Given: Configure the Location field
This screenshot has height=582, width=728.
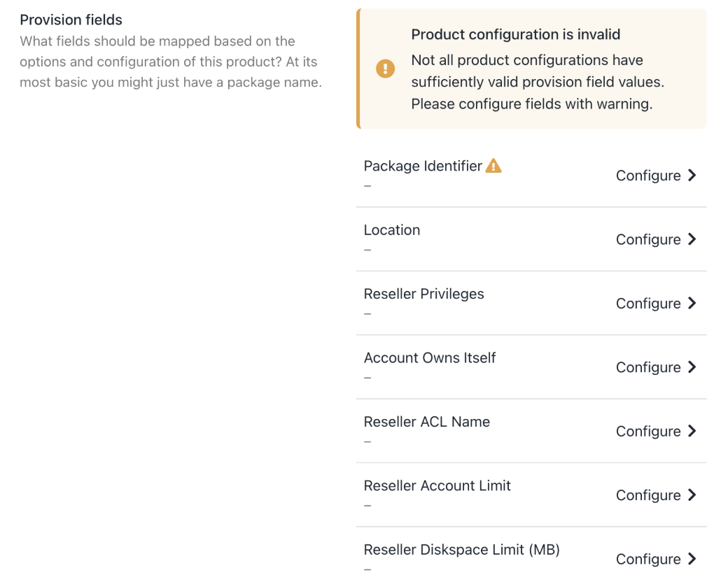Looking at the screenshot, I should (x=648, y=239).
